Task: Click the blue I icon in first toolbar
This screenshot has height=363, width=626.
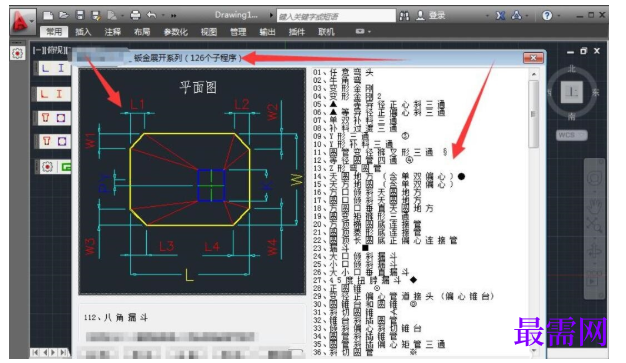Action: click(61, 69)
